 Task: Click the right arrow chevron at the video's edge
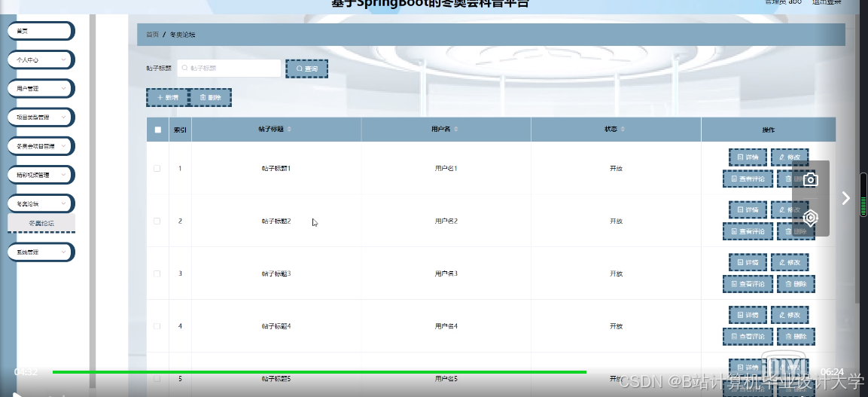(x=845, y=198)
